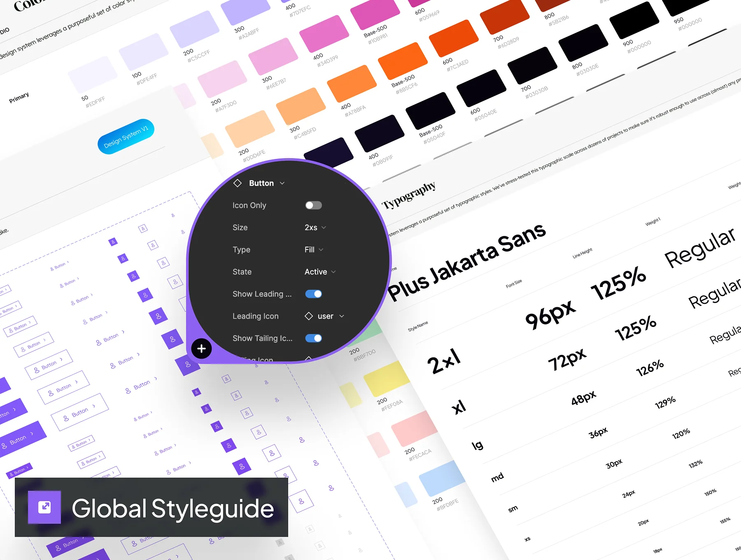The height and width of the screenshot is (560, 741).
Task: Click the purple open-link icon in the Global Styleguide banner
Action: point(44,507)
